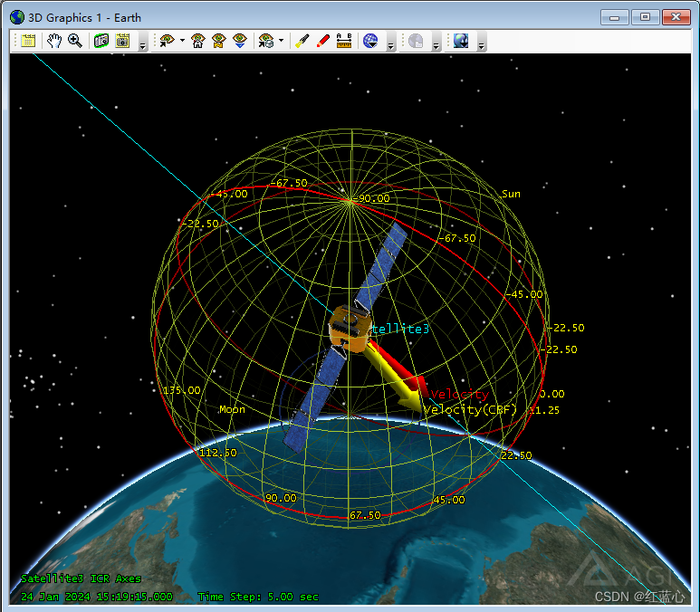
Task: Select the magnifier zoom-in tool
Action: click(75, 41)
